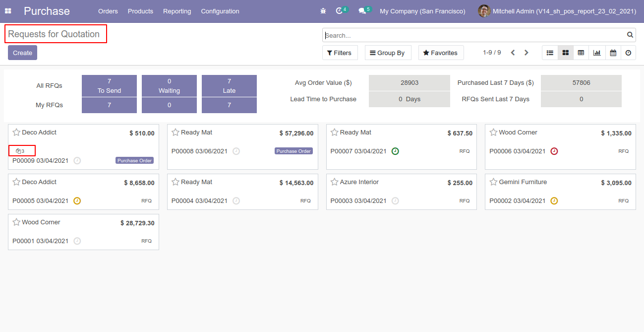The image size is (644, 332).
Task: Open activity clock on P00009 card
Action: pos(77,160)
